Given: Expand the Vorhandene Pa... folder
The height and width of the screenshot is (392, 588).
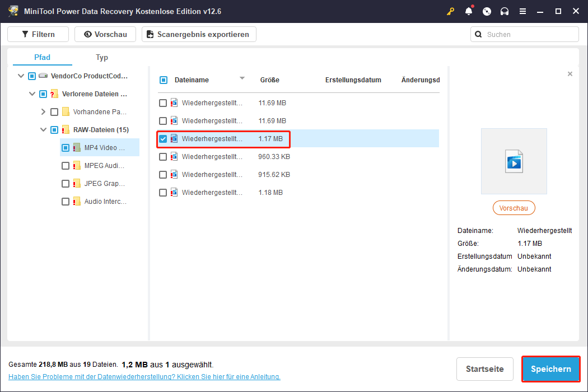Looking at the screenshot, I should [43, 112].
